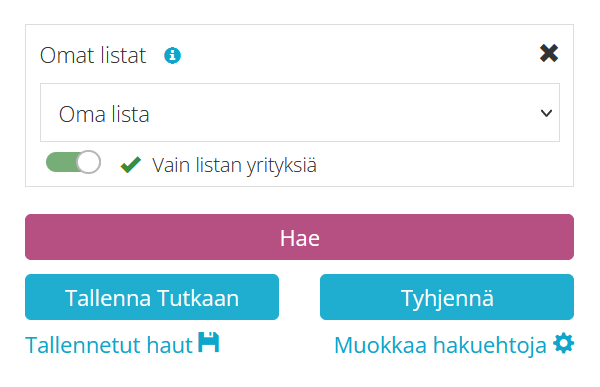Click the green checkmark icon
The width and height of the screenshot is (600, 387).
[x=130, y=165]
